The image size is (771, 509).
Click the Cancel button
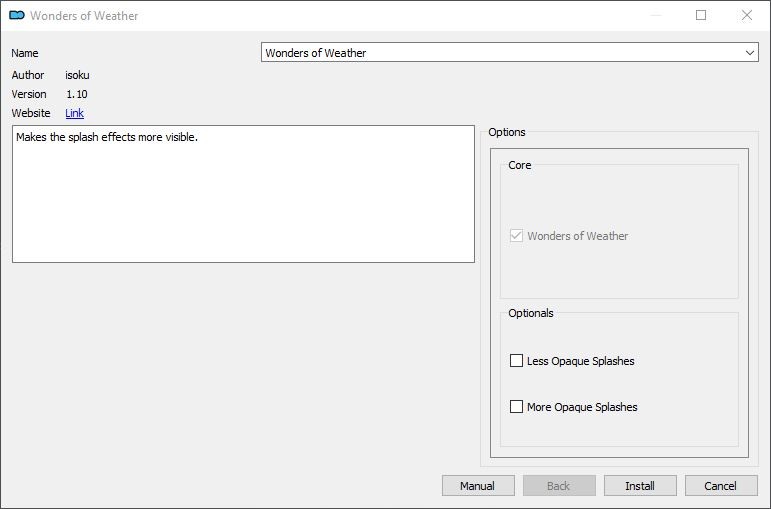pyautogui.click(x=721, y=486)
